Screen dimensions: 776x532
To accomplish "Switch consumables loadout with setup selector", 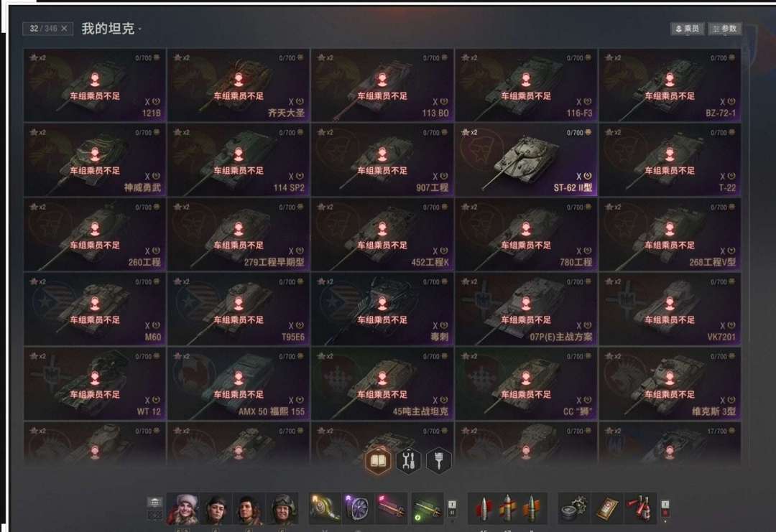I will point(665,509).
